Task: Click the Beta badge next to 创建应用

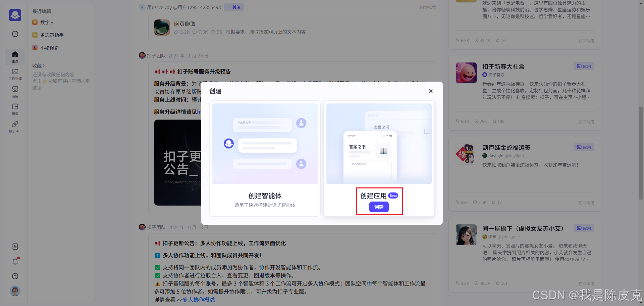Action: click(x=393, y=195)
